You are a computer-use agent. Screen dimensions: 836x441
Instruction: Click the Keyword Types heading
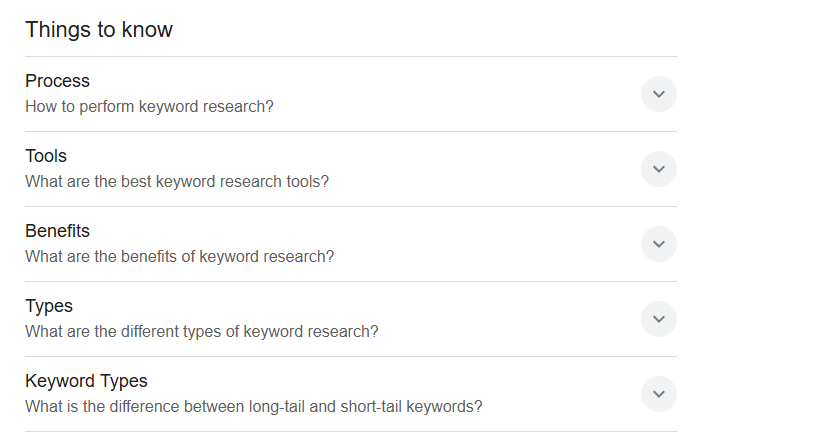pos(86,381)
